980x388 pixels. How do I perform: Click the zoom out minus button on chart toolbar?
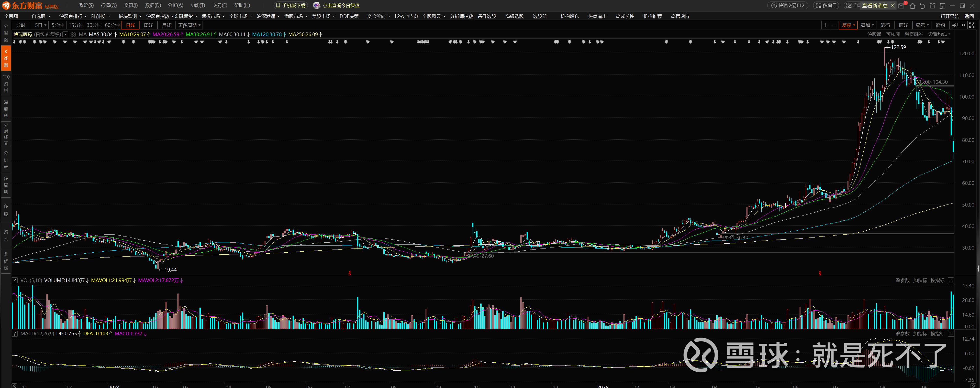click(834, 25)
